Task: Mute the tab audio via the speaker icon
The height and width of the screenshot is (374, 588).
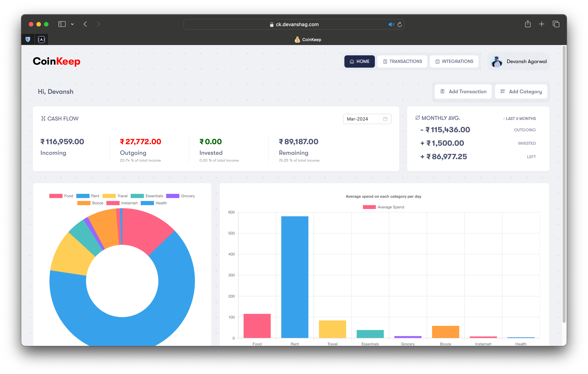Action: click(391, 24)
